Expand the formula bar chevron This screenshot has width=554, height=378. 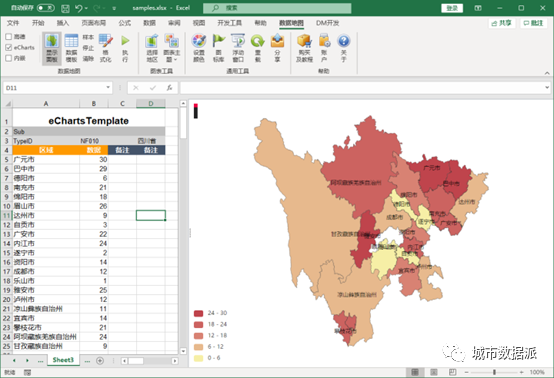(547, 87)
